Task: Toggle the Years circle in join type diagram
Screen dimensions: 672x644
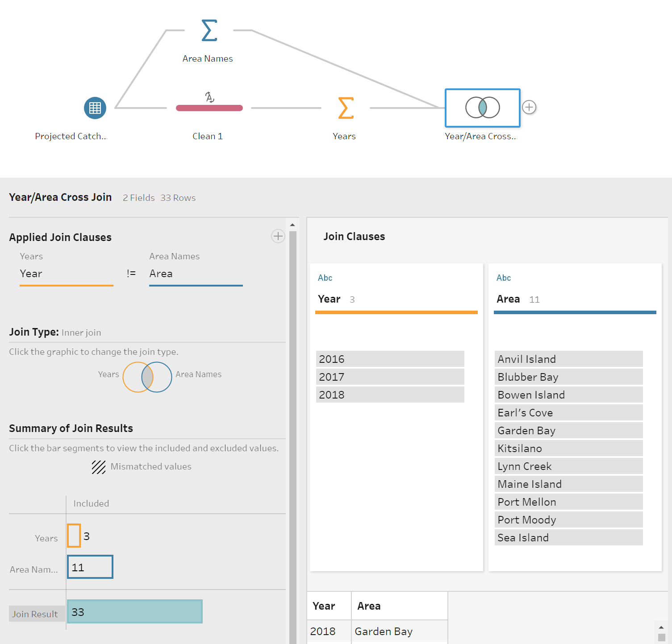Action: pyautogui.click(x=134, y=377)
